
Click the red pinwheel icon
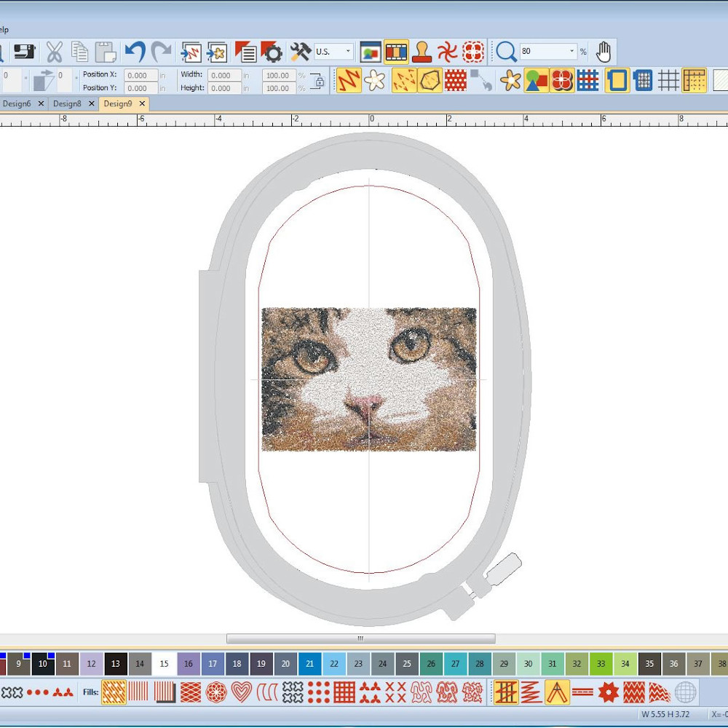pos(447,52)
